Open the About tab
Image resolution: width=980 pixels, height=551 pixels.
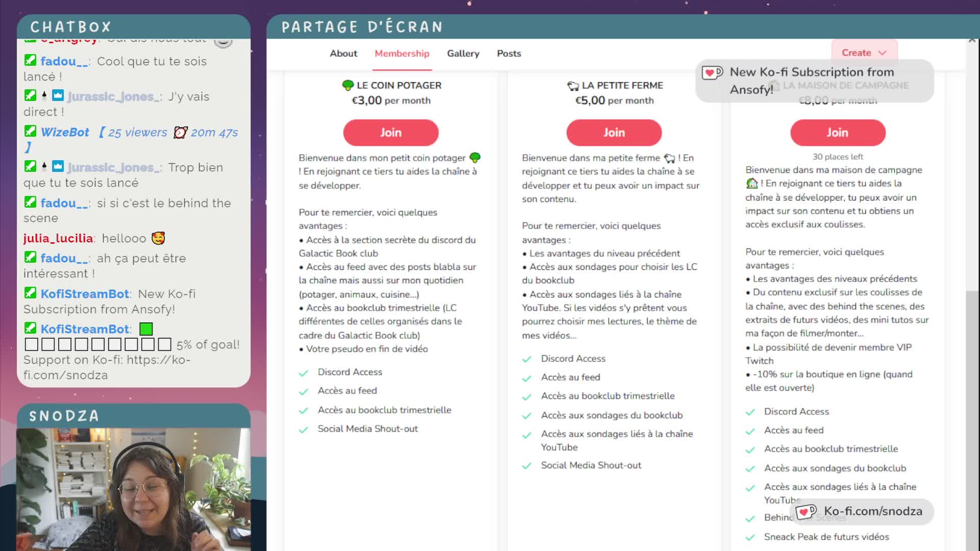pyautogui.click(x=344, y=54)
